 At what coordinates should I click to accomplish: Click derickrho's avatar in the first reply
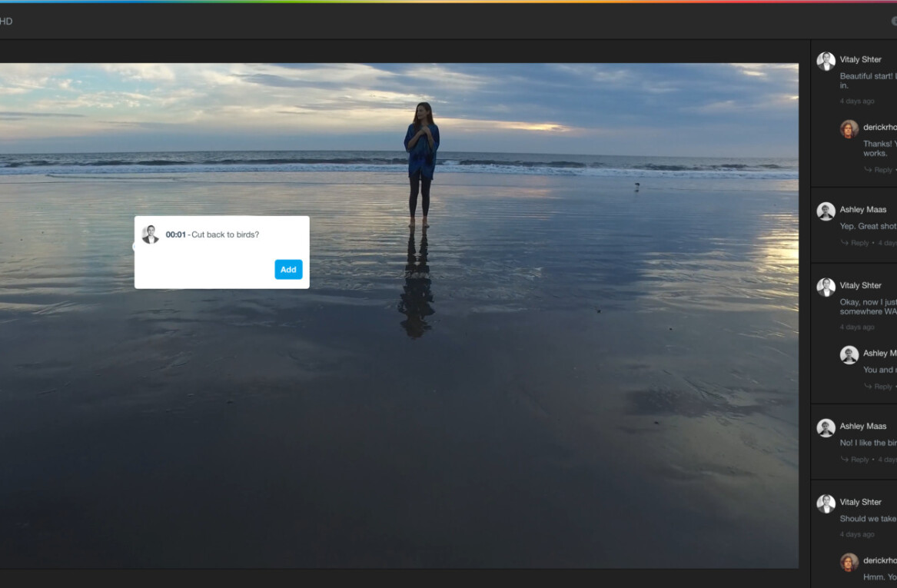click(849, 128)
